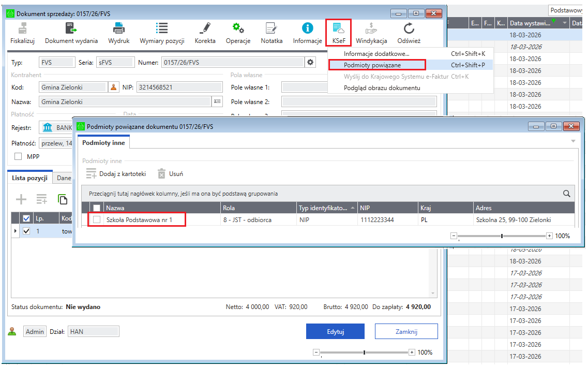Click the Wydruk printer icon
This screenshot has width=588, height=367.
point(118,33)
